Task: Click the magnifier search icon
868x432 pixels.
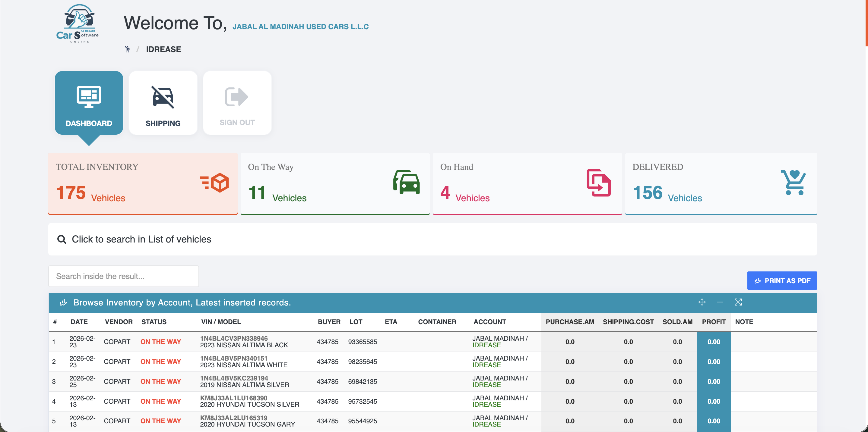Action: pyautogui.click(x=62, y=239)
